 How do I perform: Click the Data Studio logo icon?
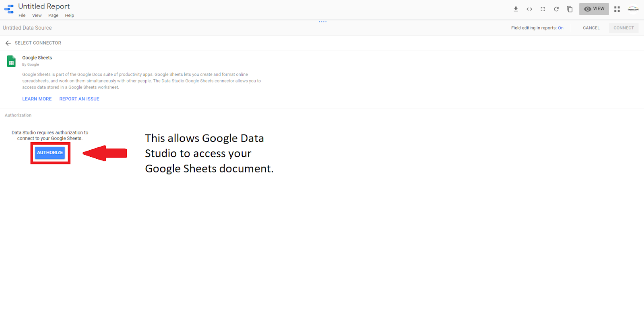[9, 9]
